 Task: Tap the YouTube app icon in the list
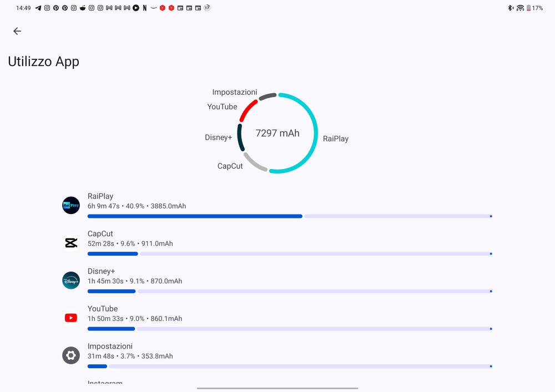pos(71,318)
